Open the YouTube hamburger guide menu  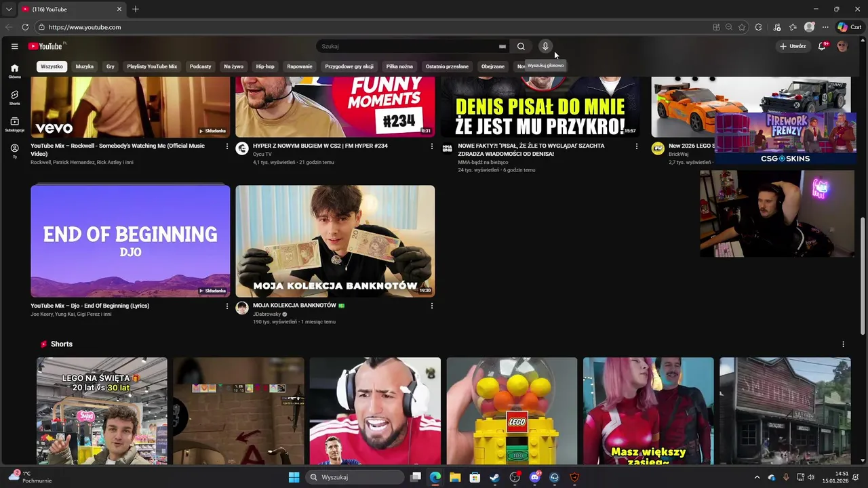point(14,46)
